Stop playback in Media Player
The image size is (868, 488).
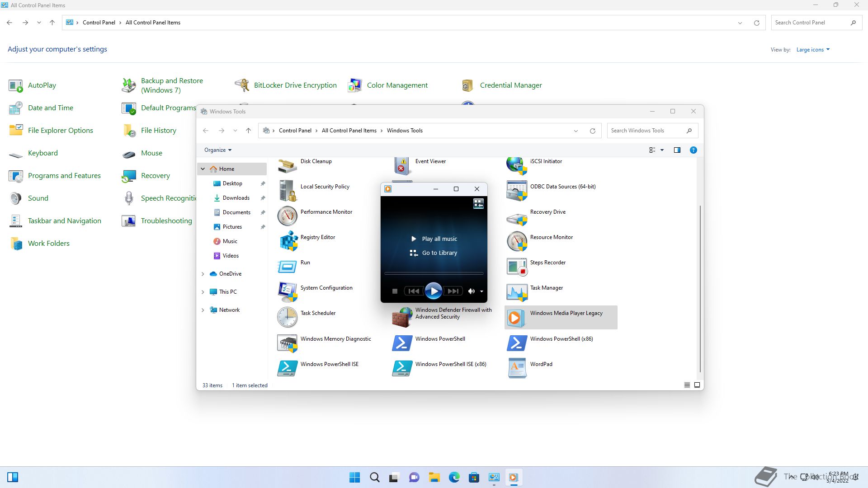pyautogui.click(x=395, y=291)
